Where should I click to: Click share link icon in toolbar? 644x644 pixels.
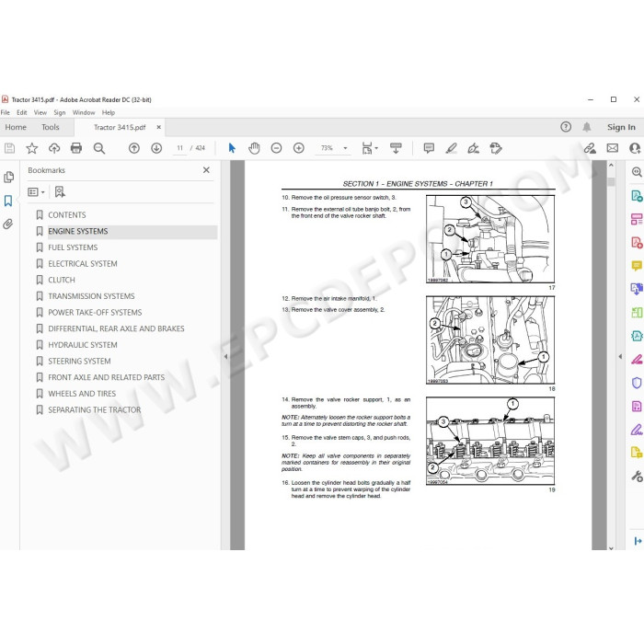tap(590, 148)
